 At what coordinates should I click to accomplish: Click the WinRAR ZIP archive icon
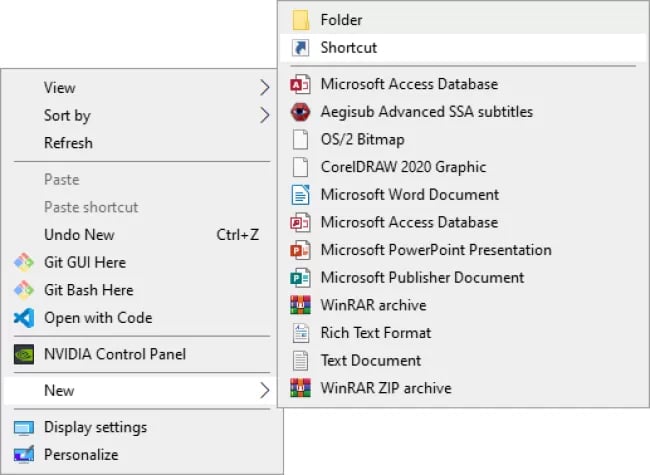pos(301,388)
